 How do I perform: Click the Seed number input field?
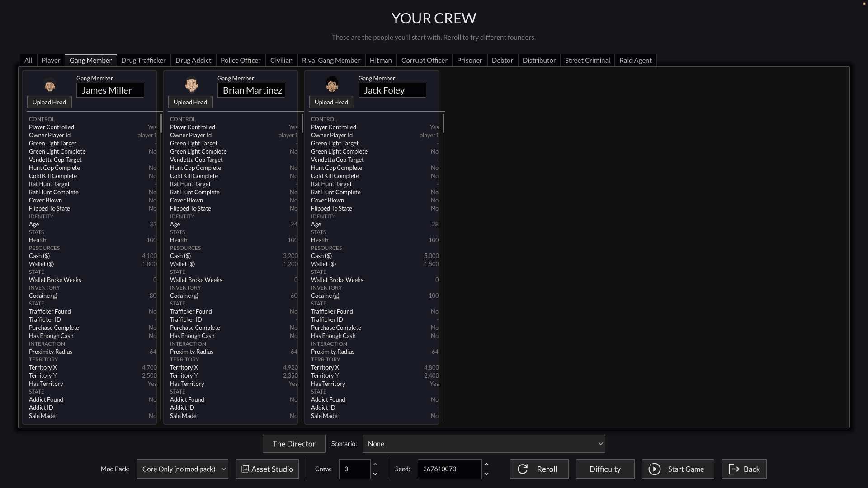tap(449, 469)
